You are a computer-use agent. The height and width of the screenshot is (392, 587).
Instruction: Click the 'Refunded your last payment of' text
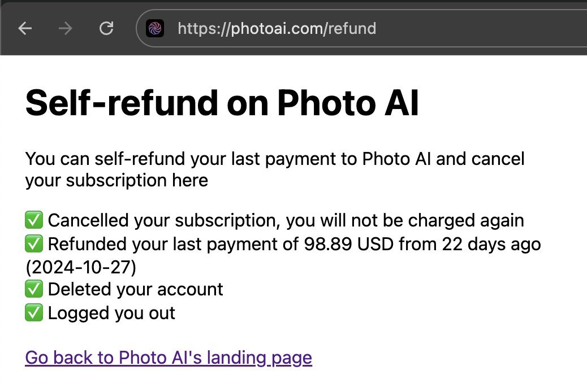coord(174,244)
